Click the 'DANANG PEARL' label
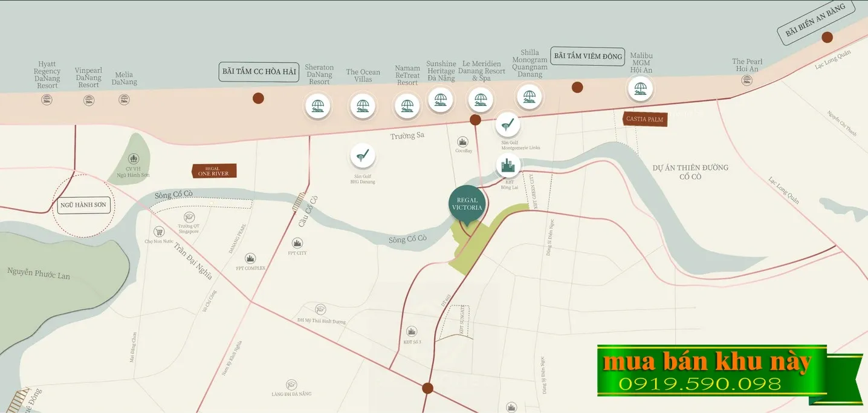The image size is (868, 413). coord(236,239)
